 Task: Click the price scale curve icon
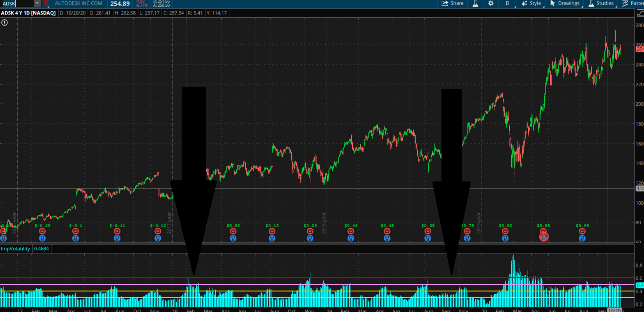pos(640,13)
